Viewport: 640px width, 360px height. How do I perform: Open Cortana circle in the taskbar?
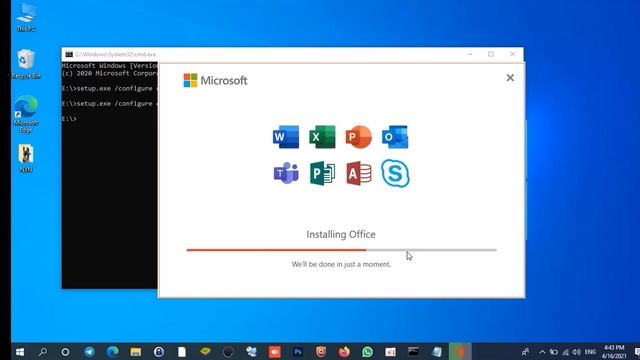point(65,352)
